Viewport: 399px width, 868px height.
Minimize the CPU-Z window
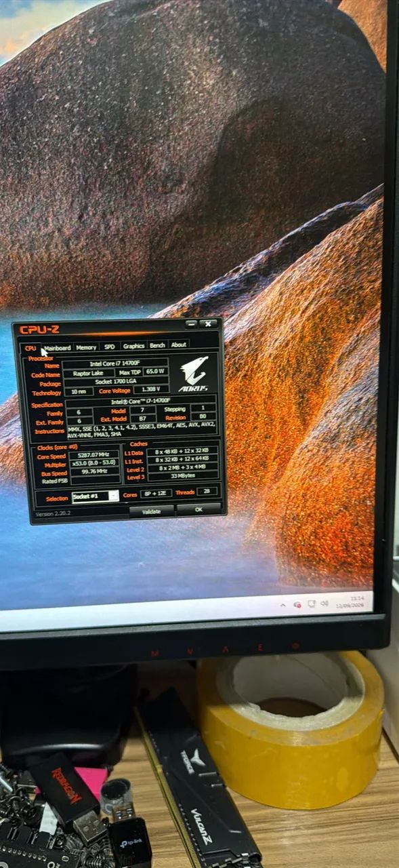point(191,324)
